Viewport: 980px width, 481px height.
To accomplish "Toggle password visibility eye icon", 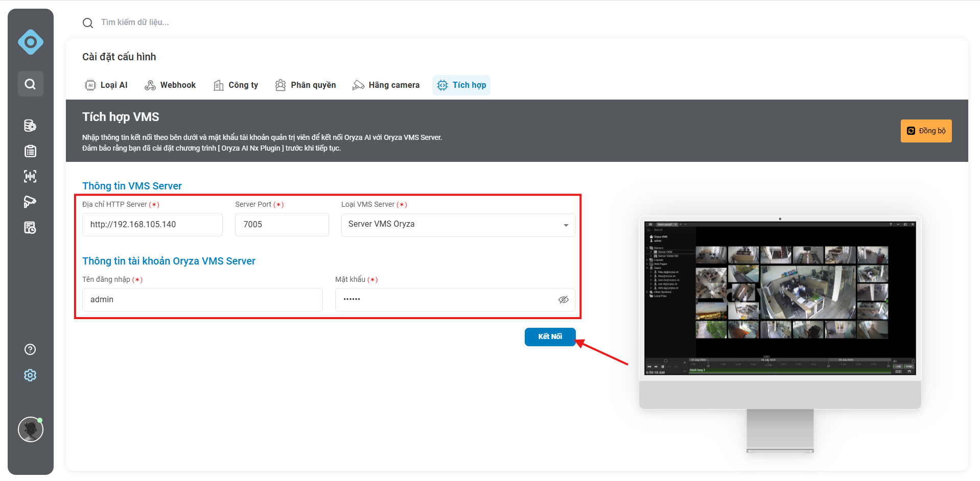I will (564, 300).
